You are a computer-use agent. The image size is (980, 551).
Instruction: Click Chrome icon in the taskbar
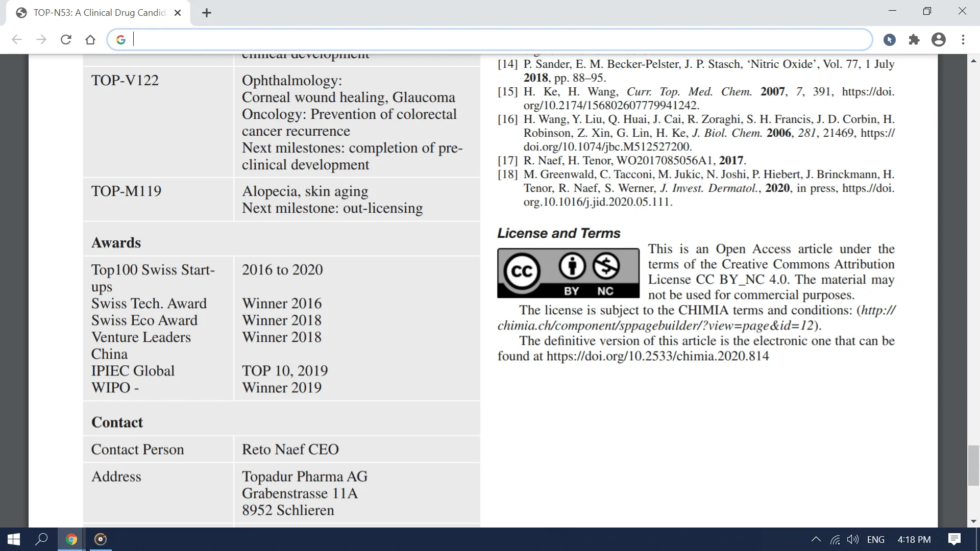click(x=71, y=539)
